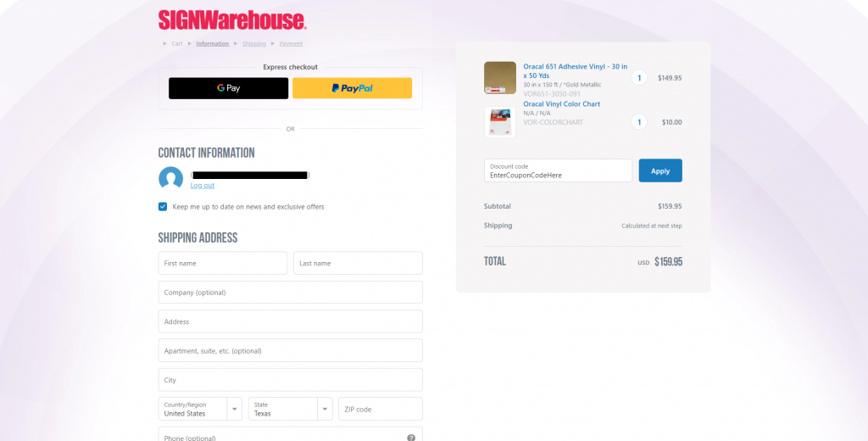Screen dimensions: 868x441
Task: Focus the City field
Action: 290,380
